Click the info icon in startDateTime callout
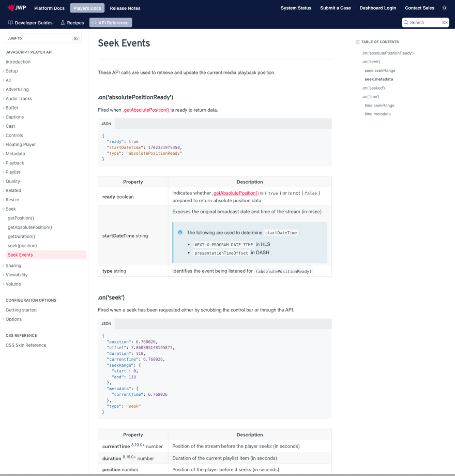The image size is (455, 476). 180,232
